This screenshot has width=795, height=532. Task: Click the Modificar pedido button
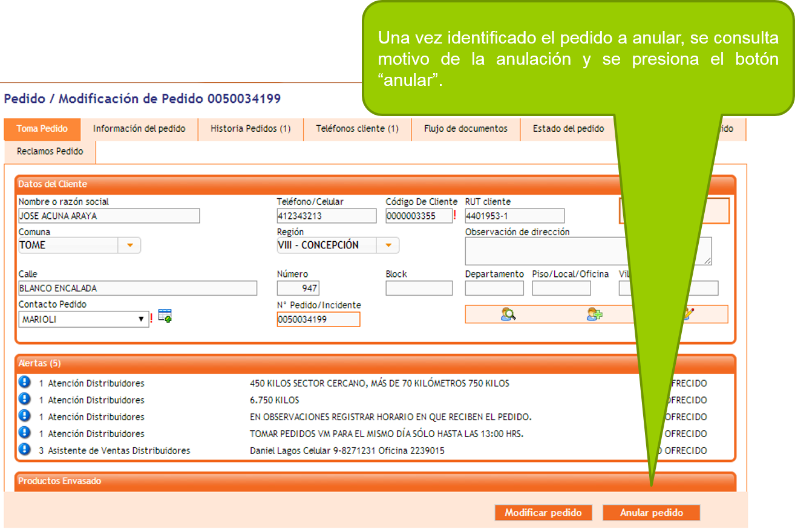point(543,513)
